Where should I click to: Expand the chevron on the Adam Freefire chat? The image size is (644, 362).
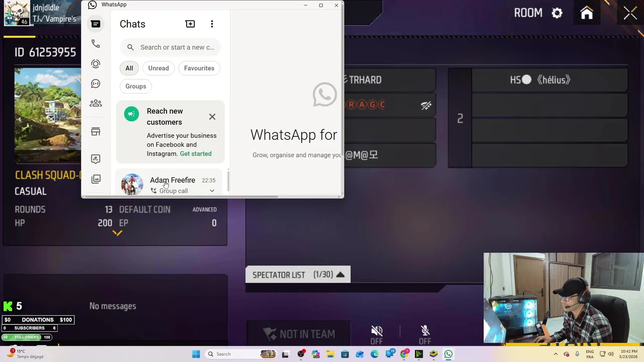click(212, 191)
